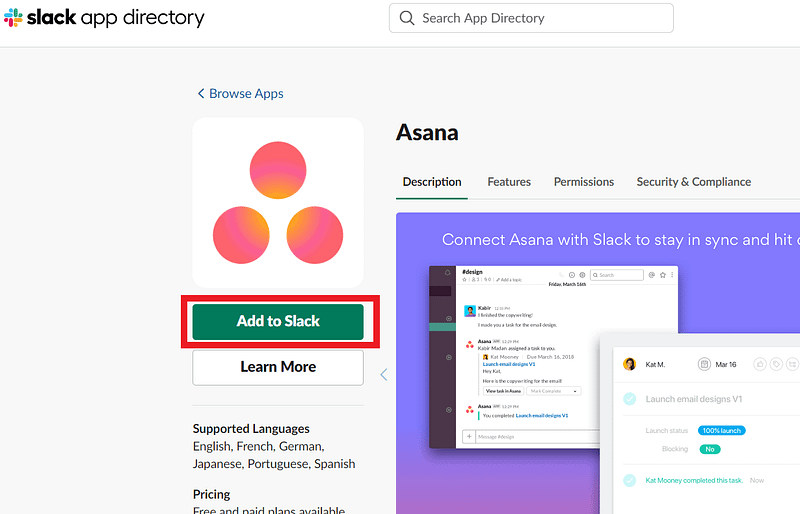
Task: Open the Permissions tab
Action: coord(584,182)
